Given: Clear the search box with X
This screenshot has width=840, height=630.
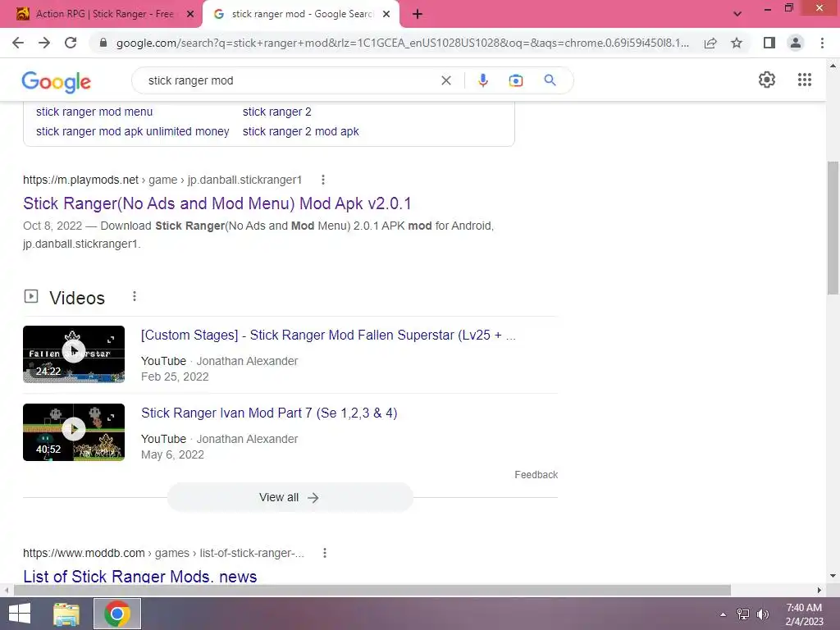Looking at the screenshot, I should (x=445, y=80).
